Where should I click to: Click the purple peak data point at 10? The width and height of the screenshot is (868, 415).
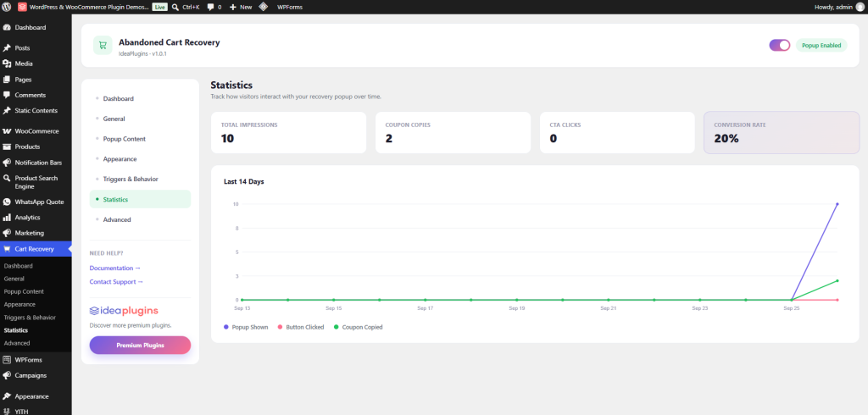click(x=837, y=204)
